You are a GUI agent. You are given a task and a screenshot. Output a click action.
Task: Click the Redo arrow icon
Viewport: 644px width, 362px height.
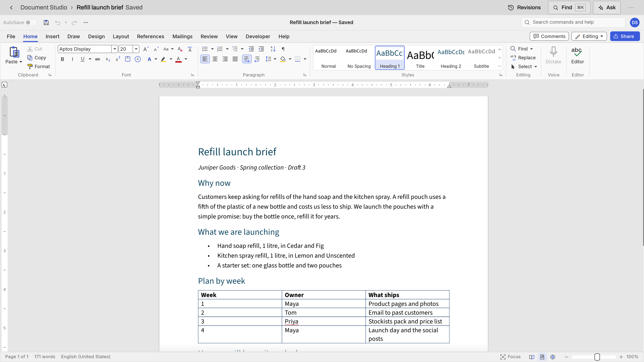(74, 23)
